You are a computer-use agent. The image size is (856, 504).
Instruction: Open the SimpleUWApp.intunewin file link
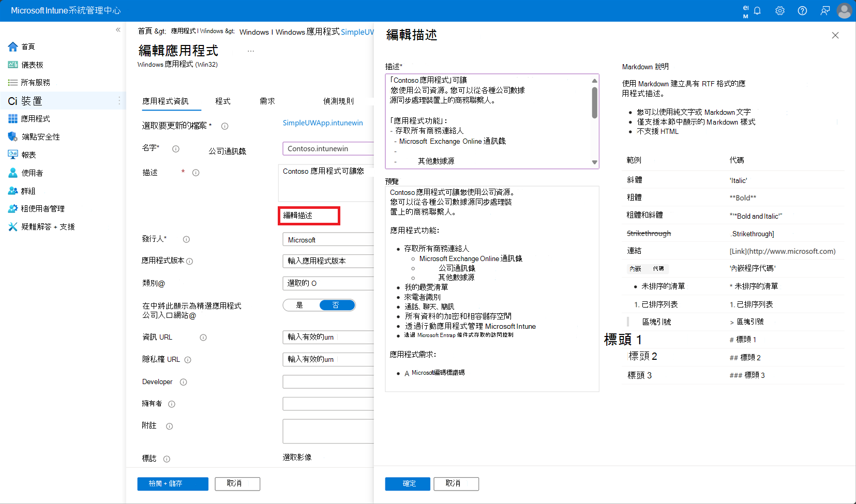point(323,123)
